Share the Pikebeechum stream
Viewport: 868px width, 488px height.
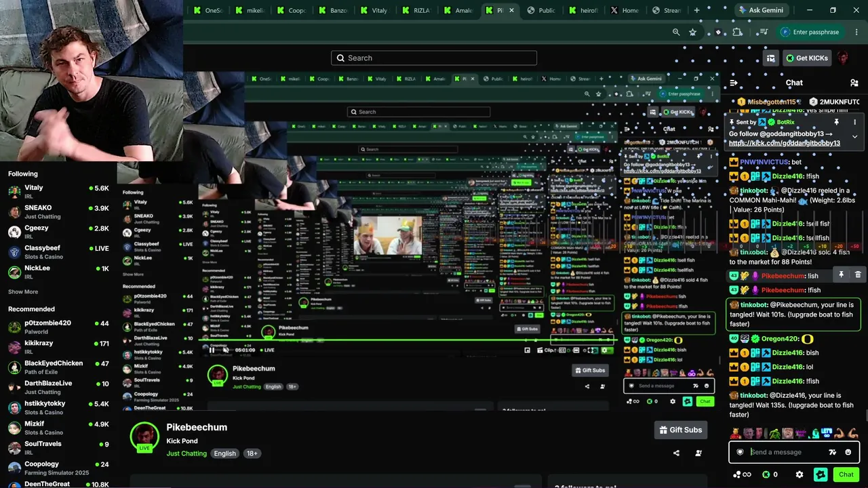(676, 453)
